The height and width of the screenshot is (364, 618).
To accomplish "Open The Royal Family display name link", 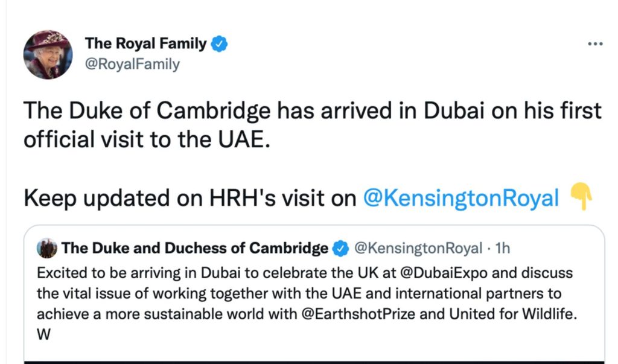I will pyautogui.click(x=145, y=43).
